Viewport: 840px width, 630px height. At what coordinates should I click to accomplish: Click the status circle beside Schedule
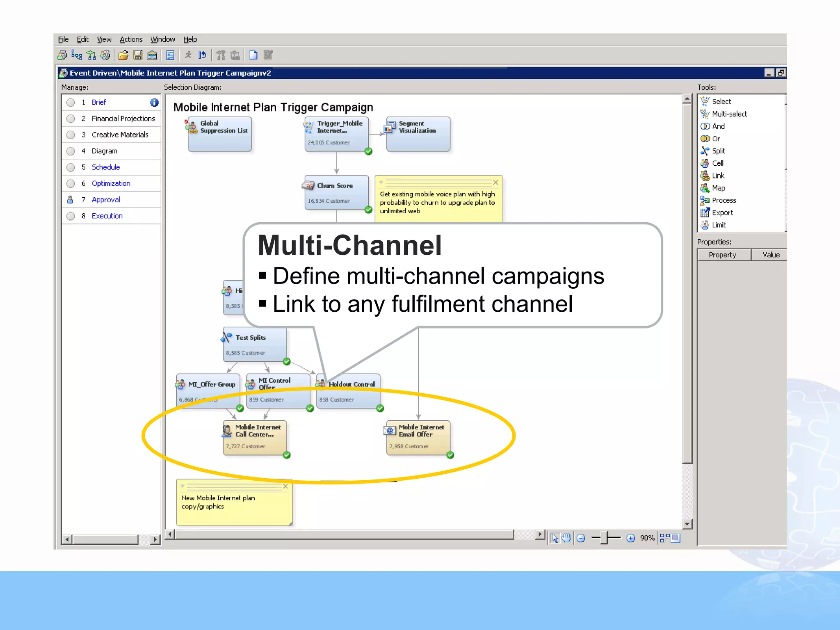pos(71,167)
